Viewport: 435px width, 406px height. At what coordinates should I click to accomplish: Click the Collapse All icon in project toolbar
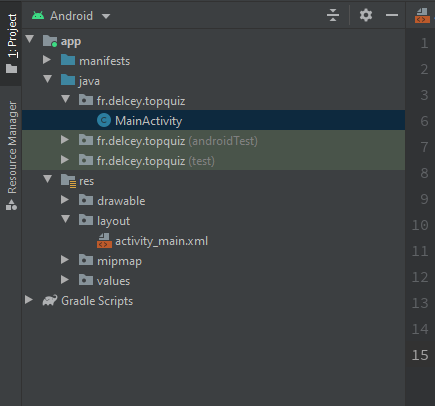point(333,15)
